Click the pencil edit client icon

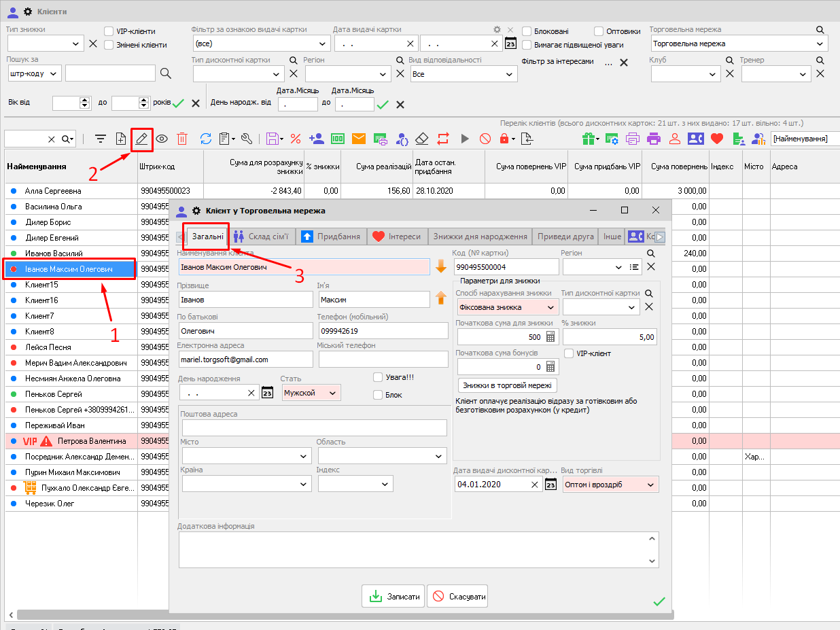click(141, 139)
